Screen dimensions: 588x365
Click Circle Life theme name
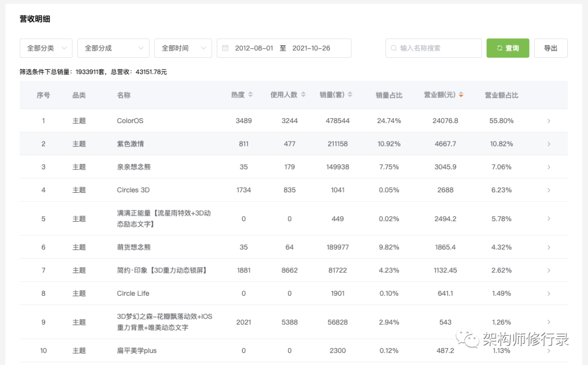point(133,293)
